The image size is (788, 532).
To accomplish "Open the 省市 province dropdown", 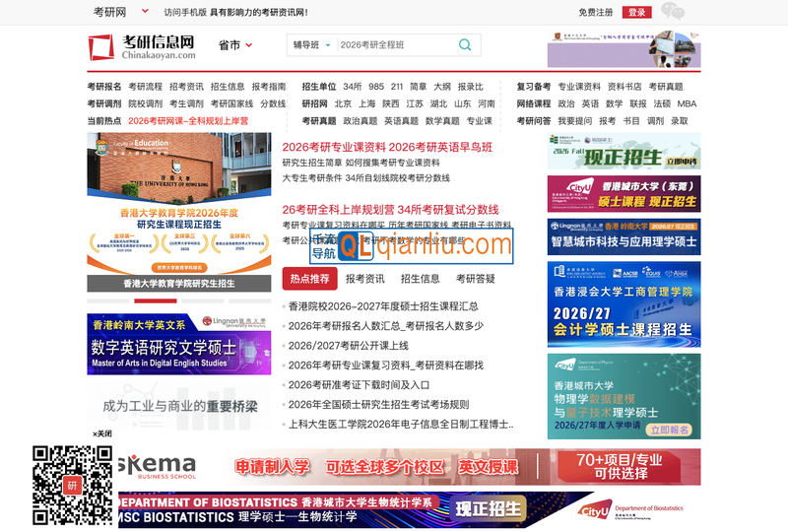I will (235, 45).
